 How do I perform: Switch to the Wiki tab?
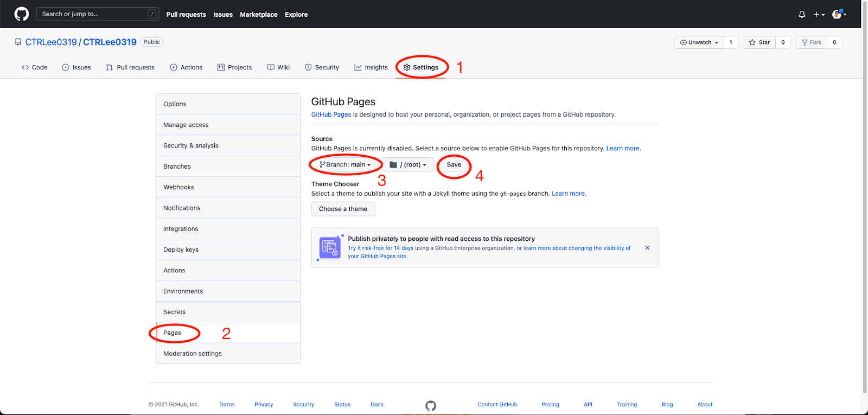pos(278,67)
